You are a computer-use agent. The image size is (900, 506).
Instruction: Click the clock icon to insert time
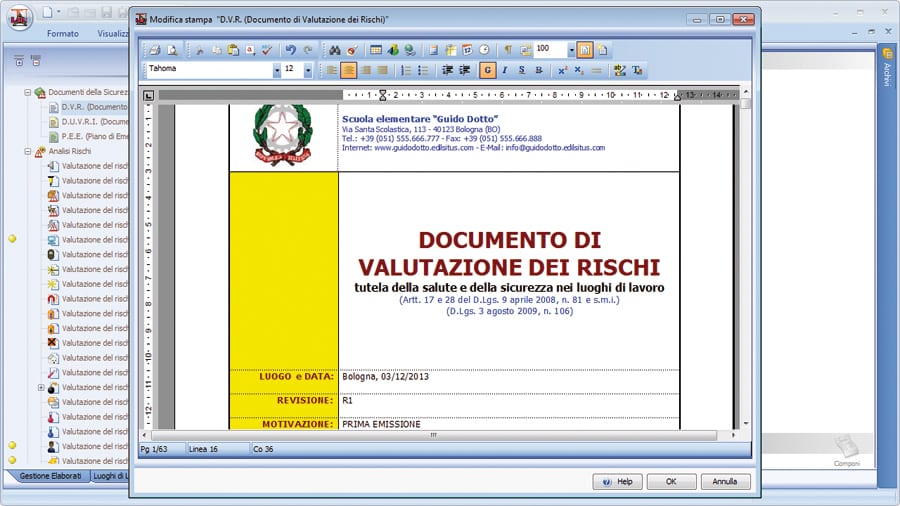[484, 50]
